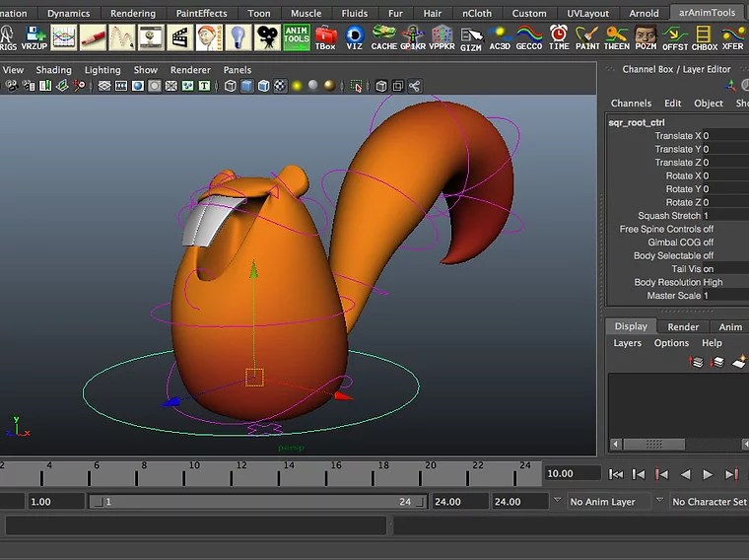Click the ANIM TOOLS shelf icon
This screenshot has height=560, width=749.
pyautogui.click(x=296, y=37)
